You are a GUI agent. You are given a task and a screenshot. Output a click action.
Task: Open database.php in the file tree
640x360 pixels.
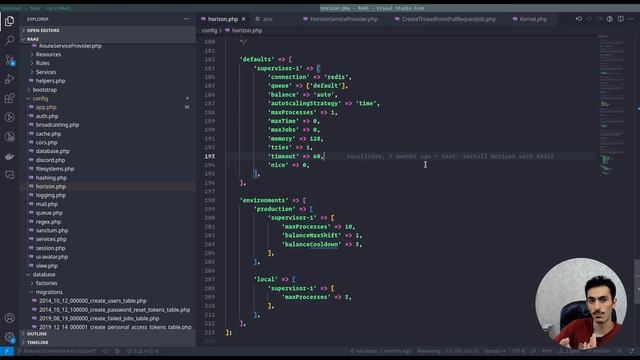click(52, 151)
